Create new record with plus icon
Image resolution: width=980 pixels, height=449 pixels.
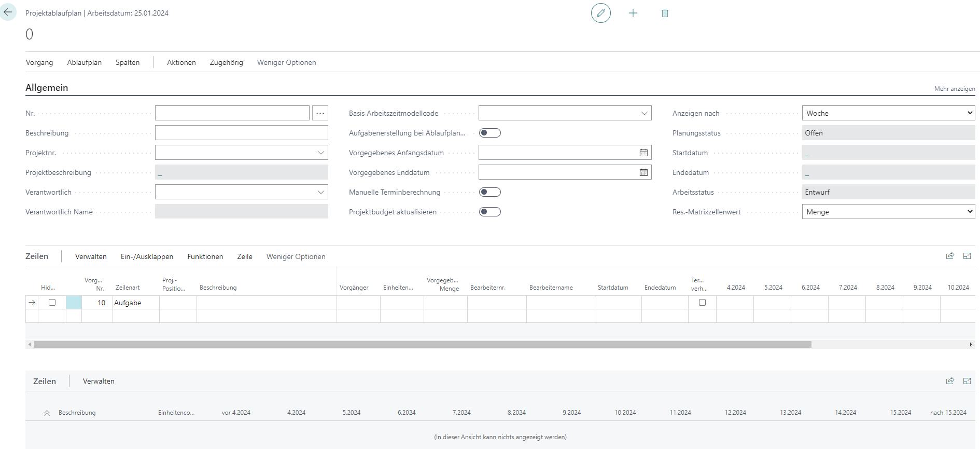633,13
